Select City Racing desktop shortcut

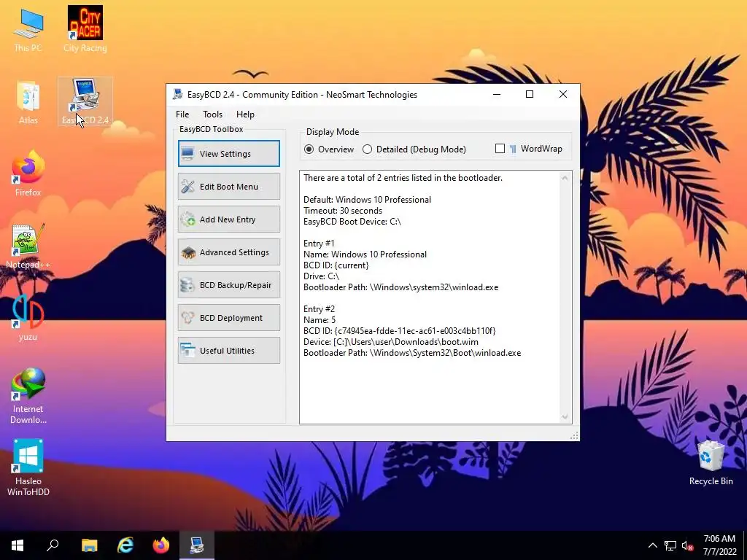[85, 29]
